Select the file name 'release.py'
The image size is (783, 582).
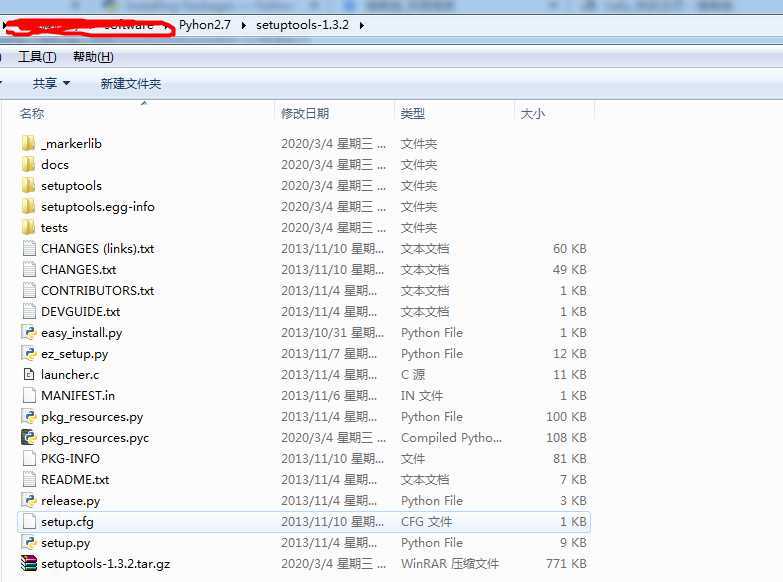[x=70, y=501]
